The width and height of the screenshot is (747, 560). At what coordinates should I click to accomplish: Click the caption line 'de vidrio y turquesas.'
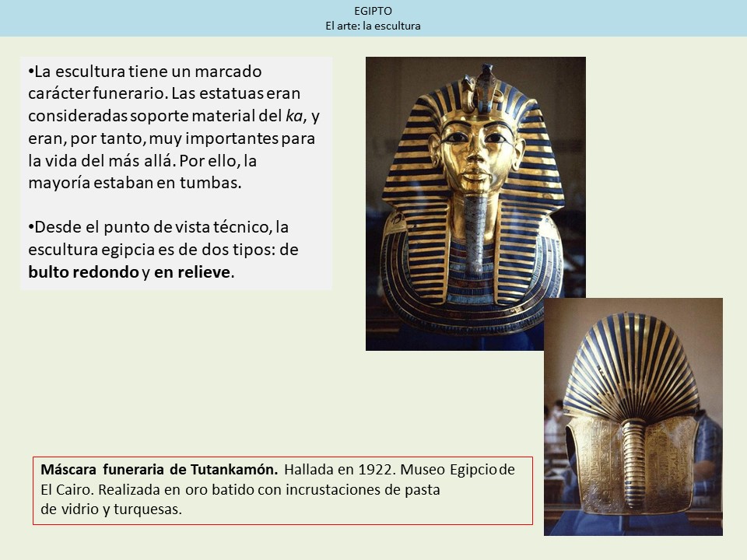click(111, 509)
